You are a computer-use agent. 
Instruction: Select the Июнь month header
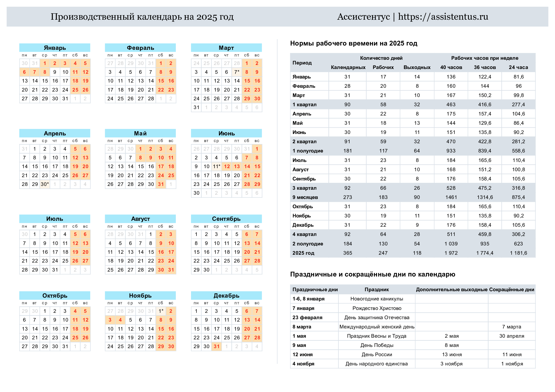click(x=226, y=133)
